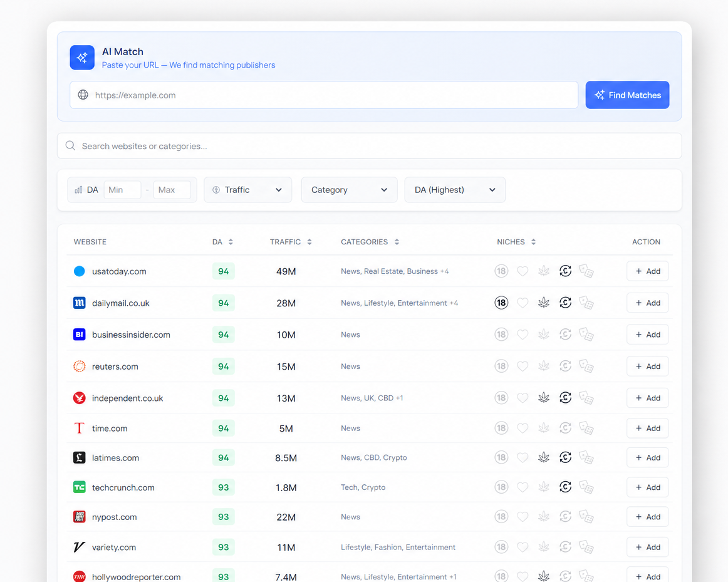The width and height of the screenshot is (728, 582).
Task: Click the Find Matches button
Action: 627,95
